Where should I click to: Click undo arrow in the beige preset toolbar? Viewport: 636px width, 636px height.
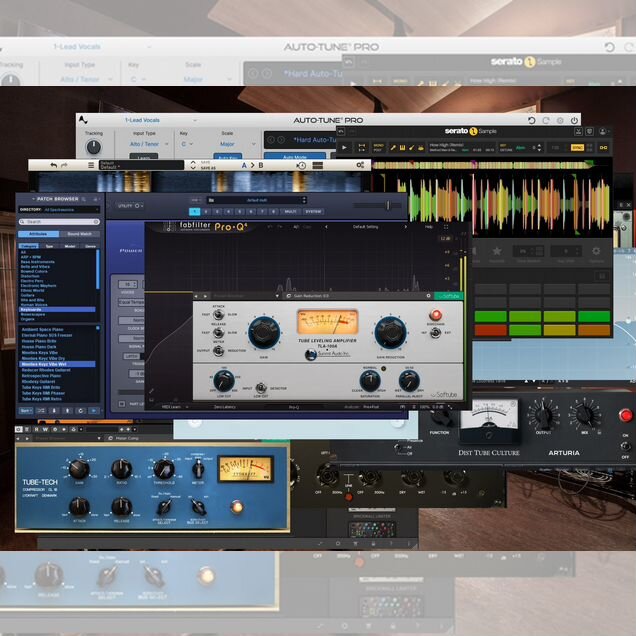tap(54, 165)
